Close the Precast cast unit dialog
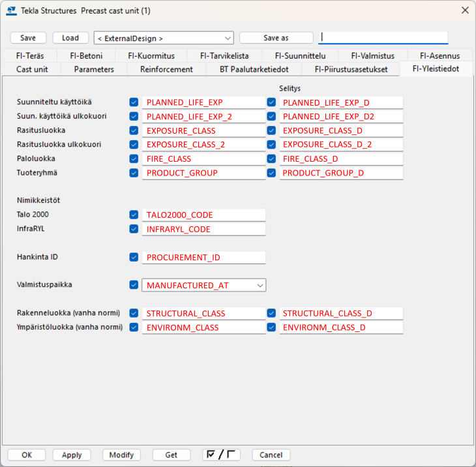Screen dimensions: 476x467 (464, 10)
